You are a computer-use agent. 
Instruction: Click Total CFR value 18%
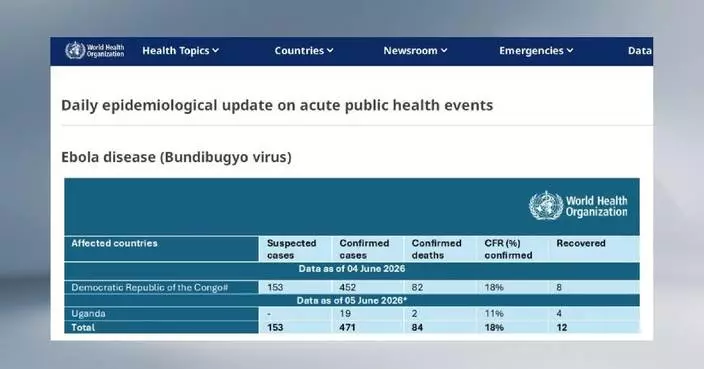(x=494, y=327)
